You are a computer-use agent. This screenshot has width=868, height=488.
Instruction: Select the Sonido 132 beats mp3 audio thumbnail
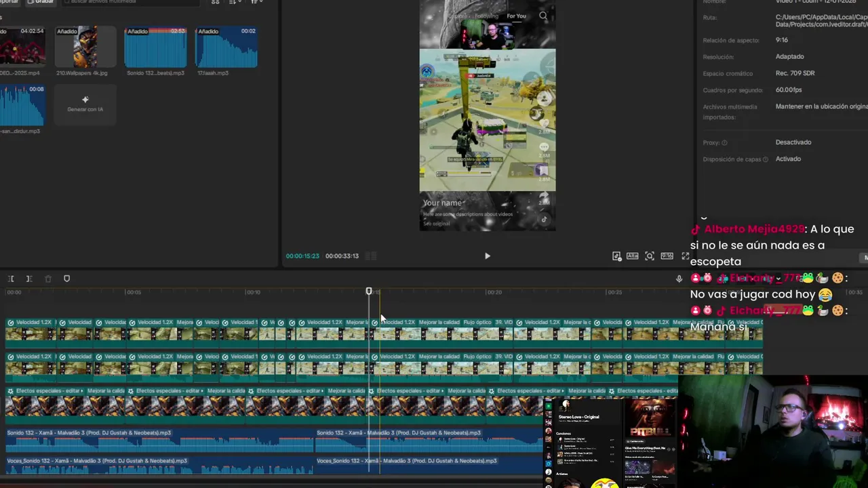[x=155, y=47]
